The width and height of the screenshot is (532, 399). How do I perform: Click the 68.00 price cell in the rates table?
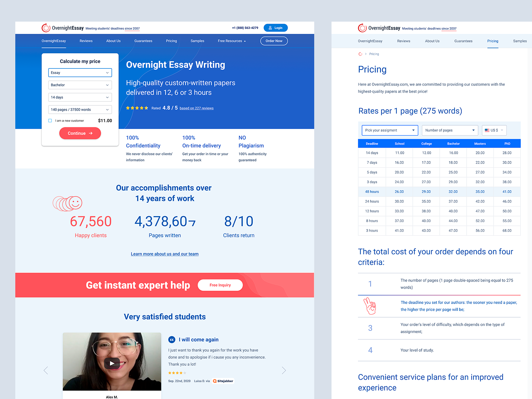click(x=507, y=230)
